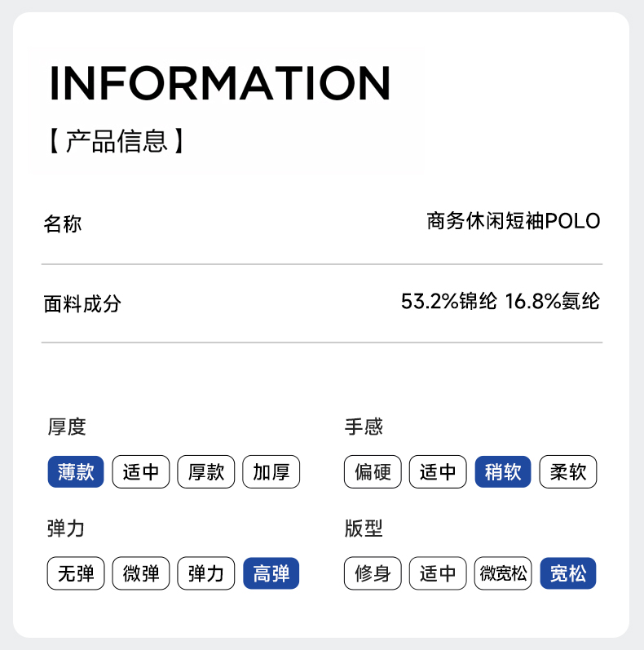Pick the 柔软 hand-feel option
The height and width of the screenshot is (650, 644).
(568, 472)
